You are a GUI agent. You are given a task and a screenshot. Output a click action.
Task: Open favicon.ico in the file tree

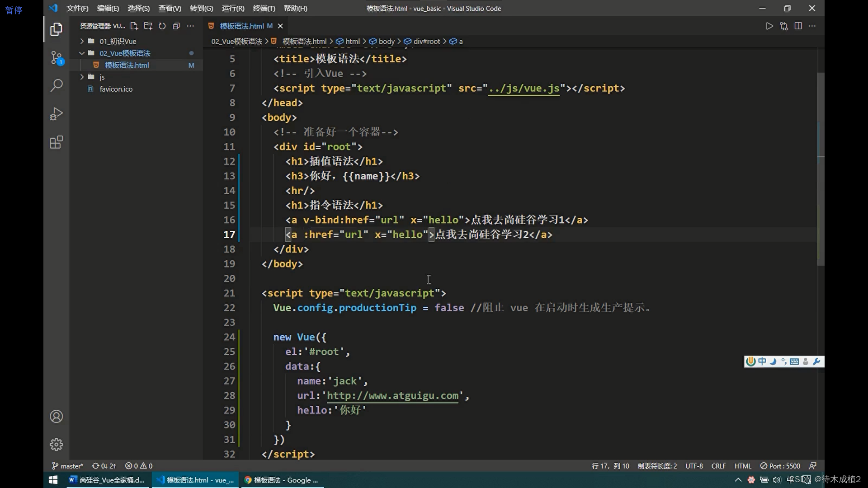pos(136,89)
